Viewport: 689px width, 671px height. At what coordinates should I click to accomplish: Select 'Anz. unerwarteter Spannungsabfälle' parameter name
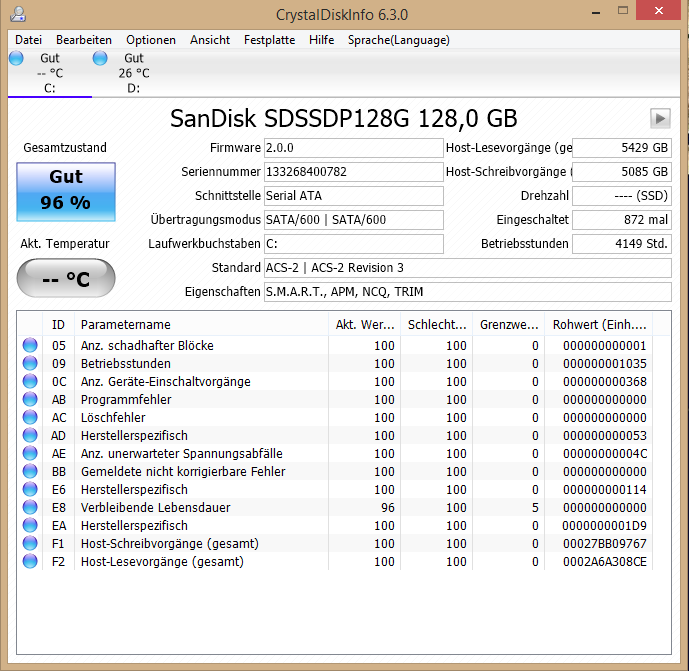[x=181, y=454]
